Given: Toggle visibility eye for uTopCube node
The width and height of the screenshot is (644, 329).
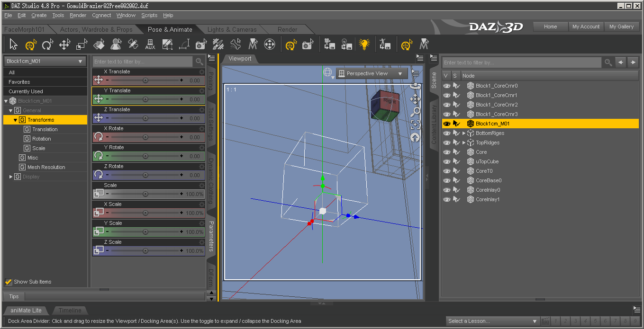Looking at the screenshot, I should click(446, 161).
